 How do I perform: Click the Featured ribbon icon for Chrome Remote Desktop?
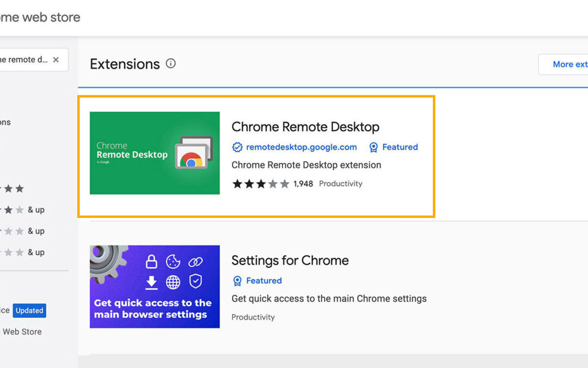pyautogui.click(x=373, y=147)
